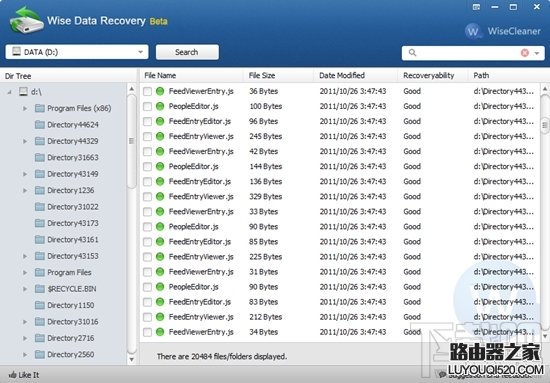
Task: Sort by File Size column header
Action: pos(279,75)
